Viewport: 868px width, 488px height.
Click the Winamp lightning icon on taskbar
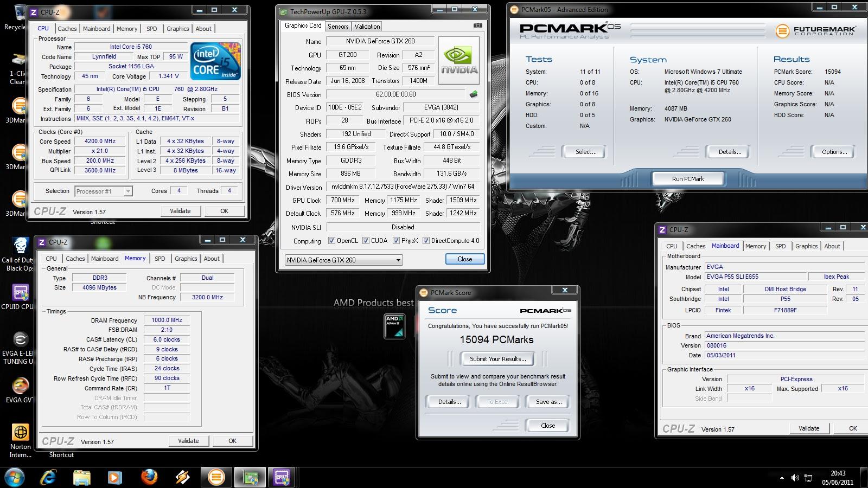[182, 477]
